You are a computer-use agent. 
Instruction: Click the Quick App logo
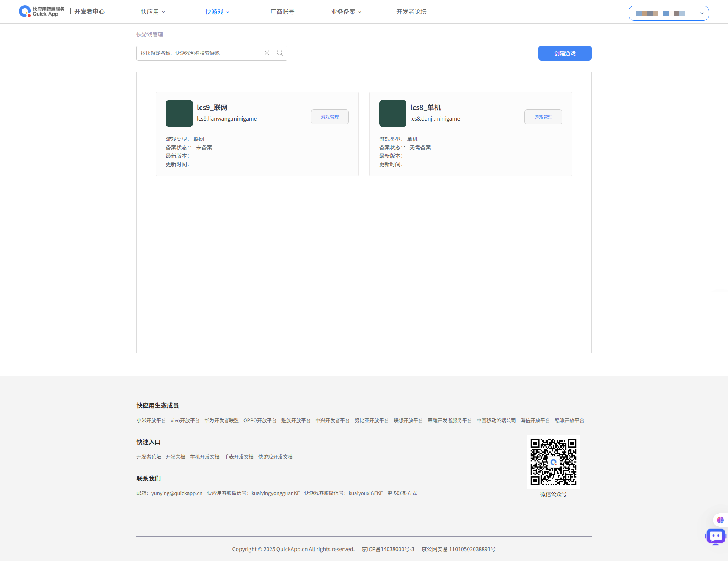(x=42, y=11)
